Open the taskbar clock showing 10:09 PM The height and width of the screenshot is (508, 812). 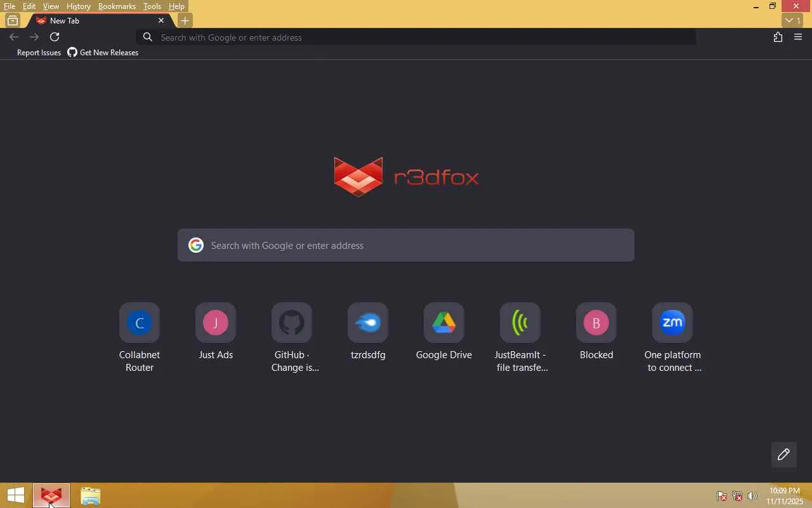click(785, 496)
